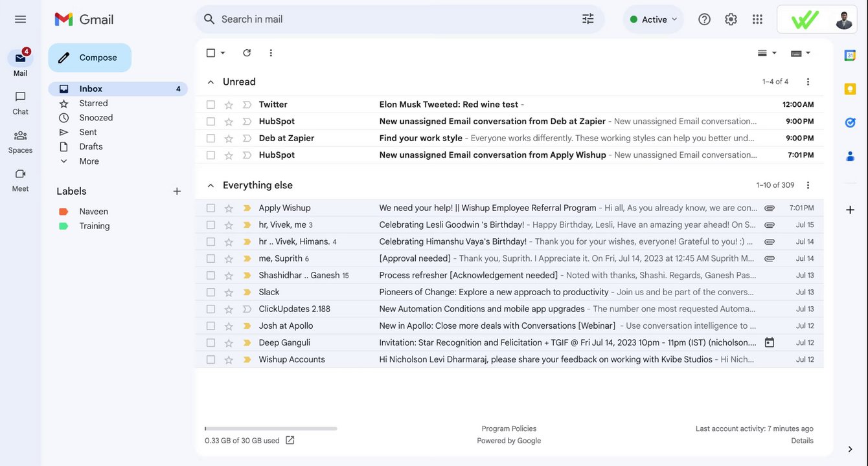Select the Deb at Zapier email checkbox

(211, 139)
